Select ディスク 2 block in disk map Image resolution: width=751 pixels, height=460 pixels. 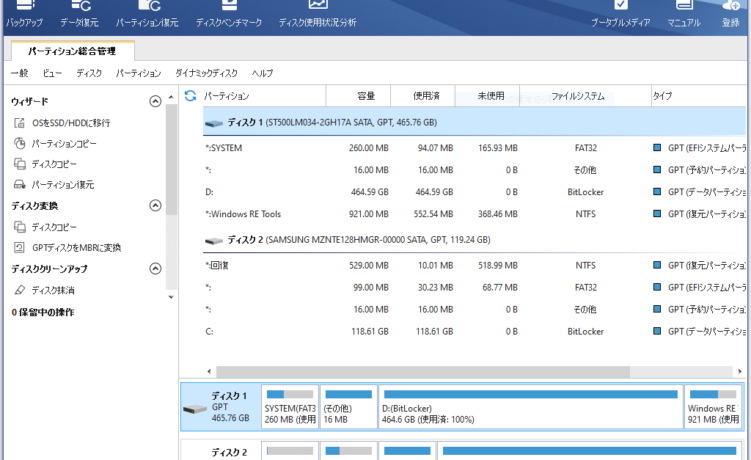coord(220,450)
